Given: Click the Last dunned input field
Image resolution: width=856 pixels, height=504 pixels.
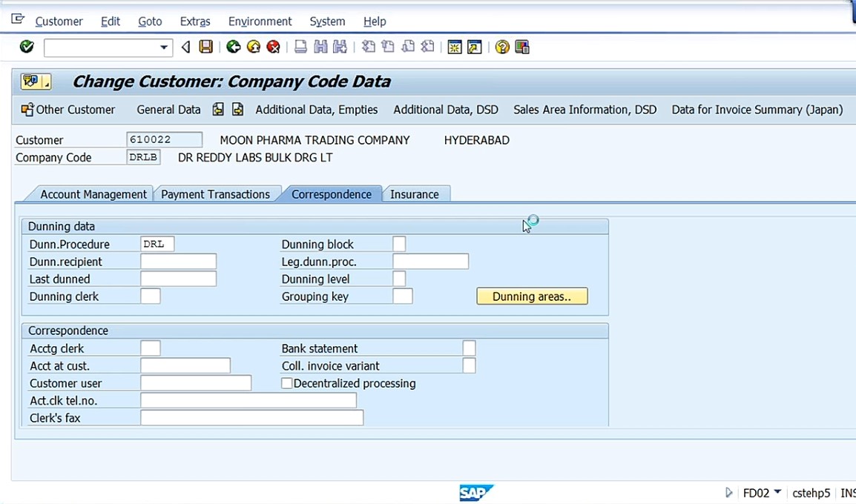Looking at the screenshot, I should [x=179, y=279].
